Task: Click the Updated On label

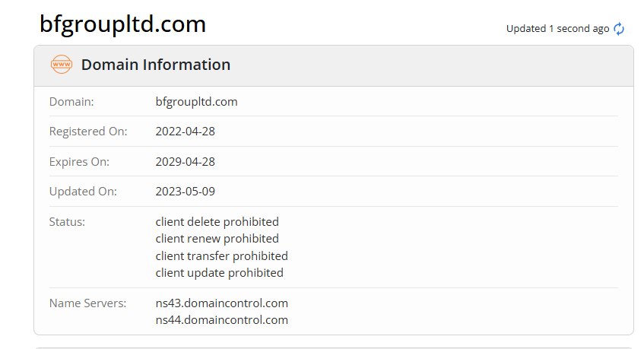Action: 84,191
